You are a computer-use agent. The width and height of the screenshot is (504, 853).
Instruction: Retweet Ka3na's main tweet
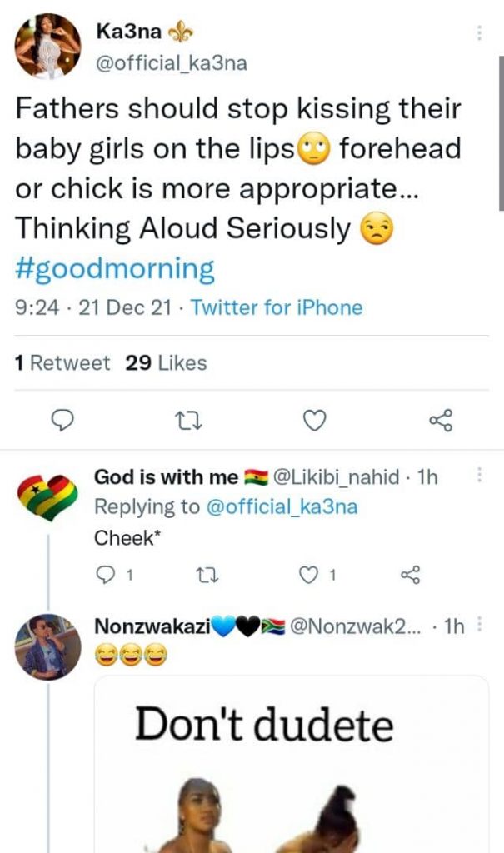pyautogui.click(x=188, y=422)
